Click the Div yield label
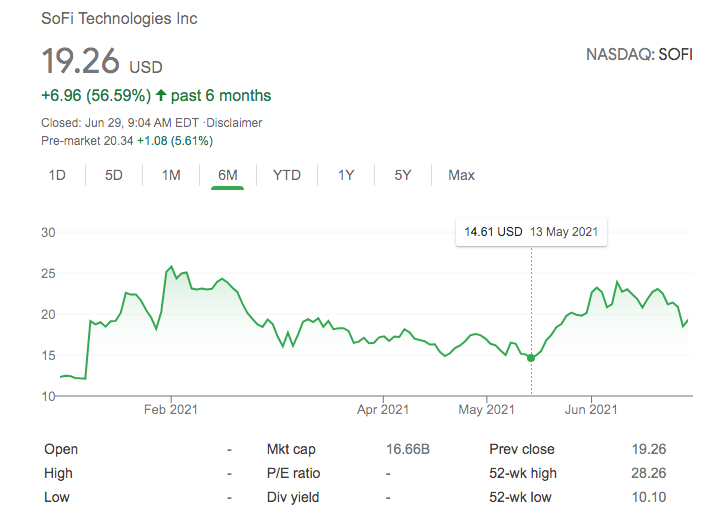This screenshot has width=718, height=523. point(293,497)
